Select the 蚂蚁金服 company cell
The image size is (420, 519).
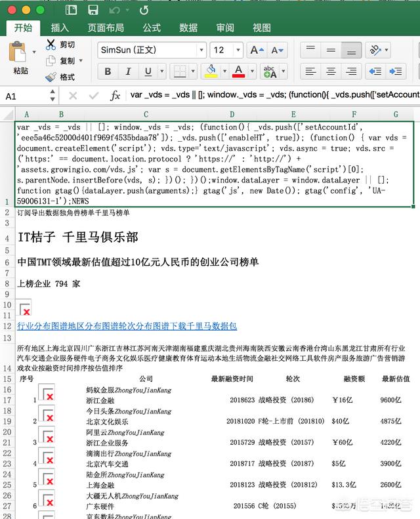pyautogui.click(x=129, y=390)
